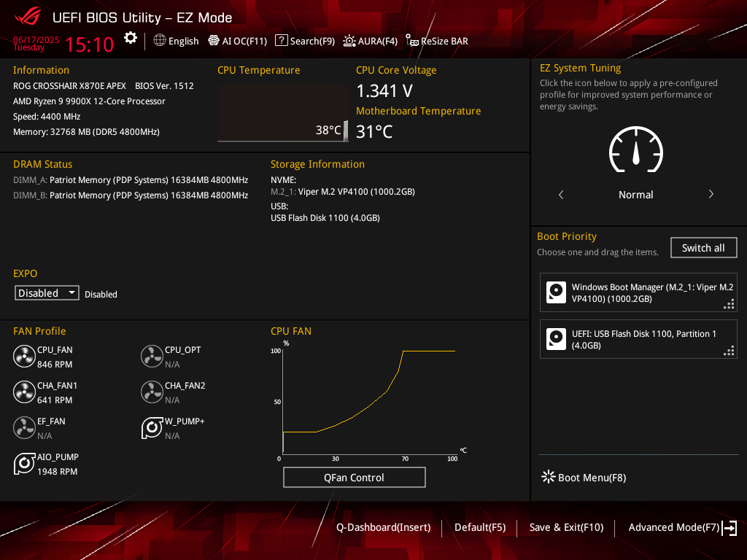Click 1.341 V core voltage value
The width and height of the screenshot is (747, 560).
tap(384, 91)
